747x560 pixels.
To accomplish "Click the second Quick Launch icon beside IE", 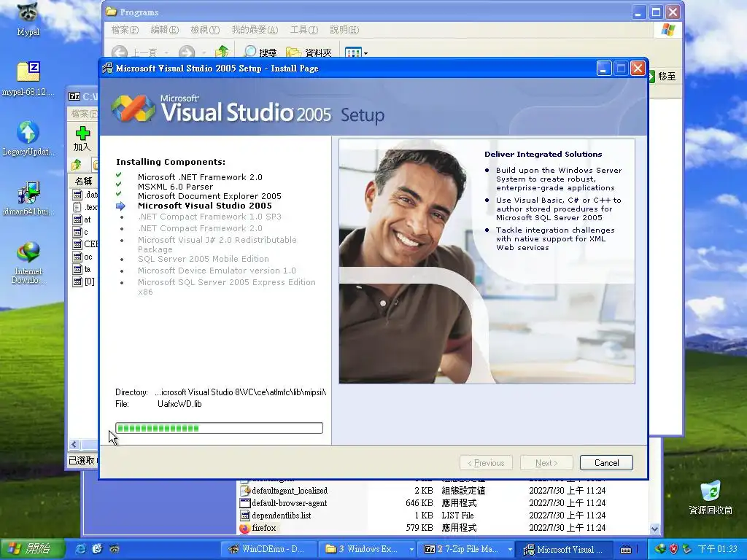I will coord(97,549).
